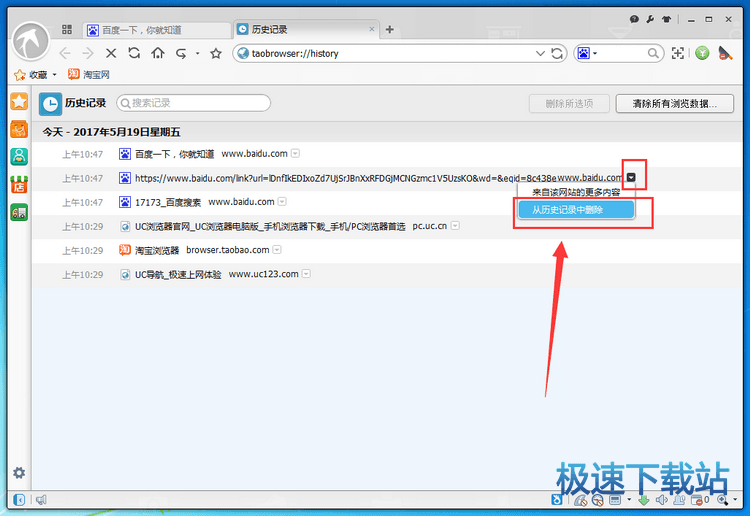
Task: Expand the arrow after 17173_百度搜索 entry
Action: tap(282, 202)
